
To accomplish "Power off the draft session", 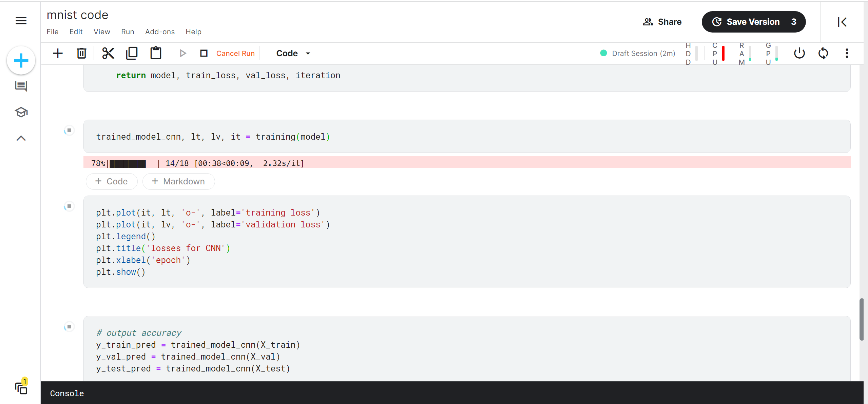I will pos(799,53).
